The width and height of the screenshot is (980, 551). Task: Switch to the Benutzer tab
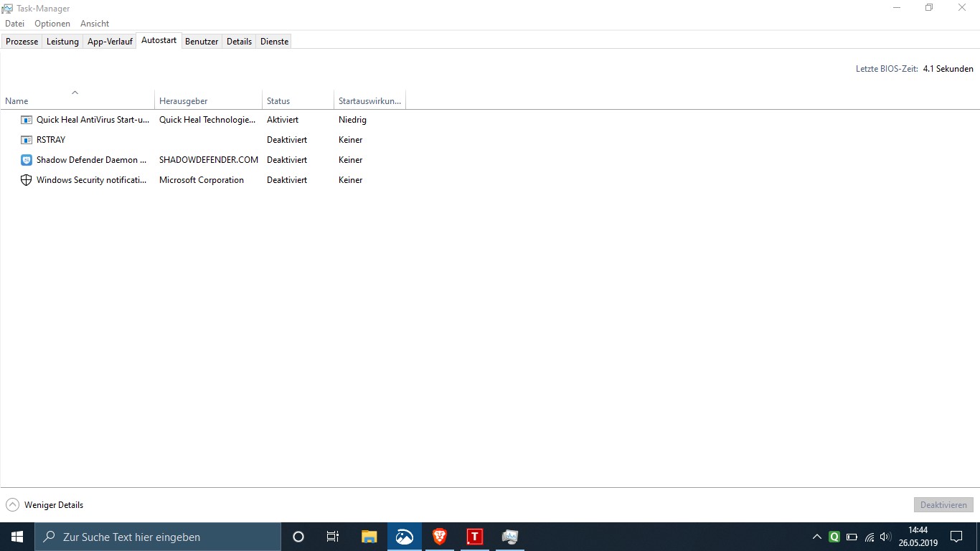202,42
